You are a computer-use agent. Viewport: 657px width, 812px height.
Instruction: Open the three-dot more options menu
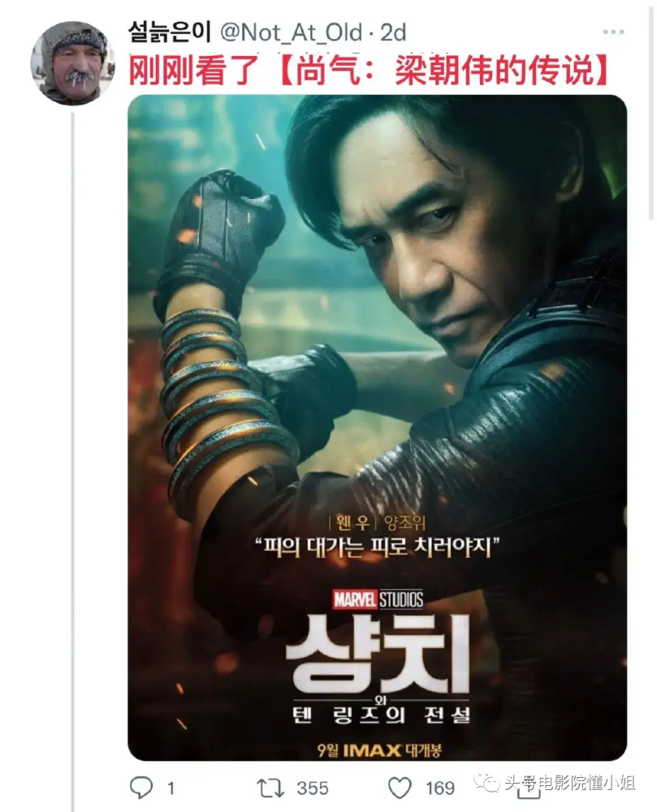coord(613,32)
